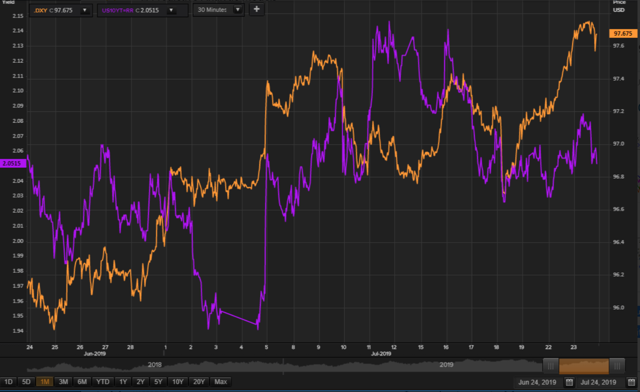Click the 1Y range button
The width and height of the screenshot is (640, 392).
tap(123, 382)
